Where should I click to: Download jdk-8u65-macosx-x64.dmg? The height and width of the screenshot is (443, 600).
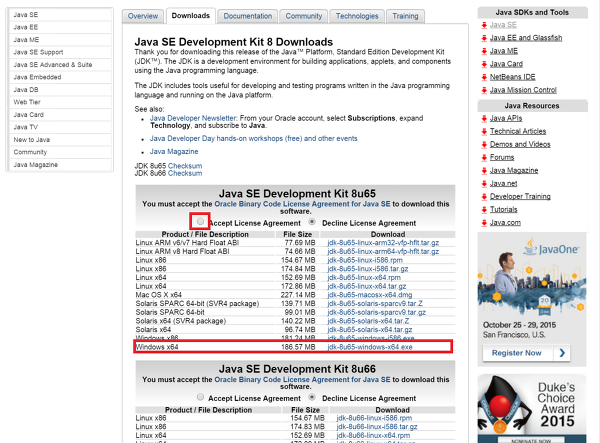point(370,295)
